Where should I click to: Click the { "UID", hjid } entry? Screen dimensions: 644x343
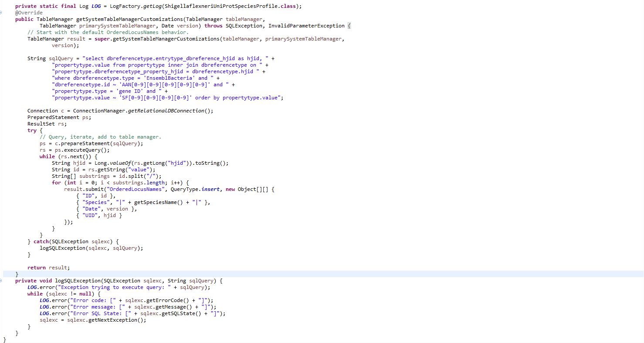point(99,215)
